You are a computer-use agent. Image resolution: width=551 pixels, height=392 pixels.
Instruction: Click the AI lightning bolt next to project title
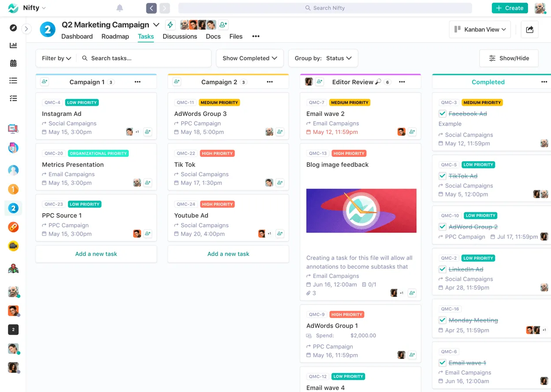coord(170,25)
